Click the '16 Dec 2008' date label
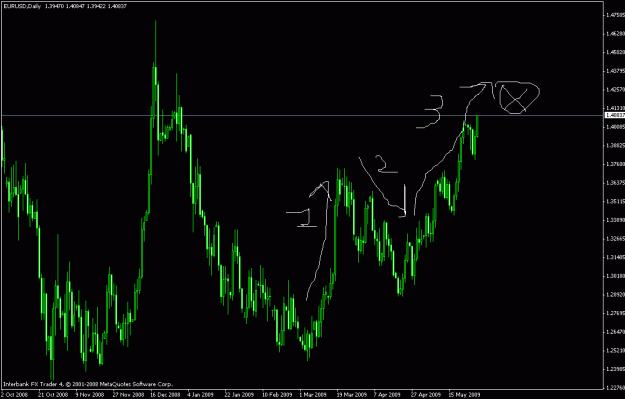Viewport: 625px width, 399px height. [165, 395]
